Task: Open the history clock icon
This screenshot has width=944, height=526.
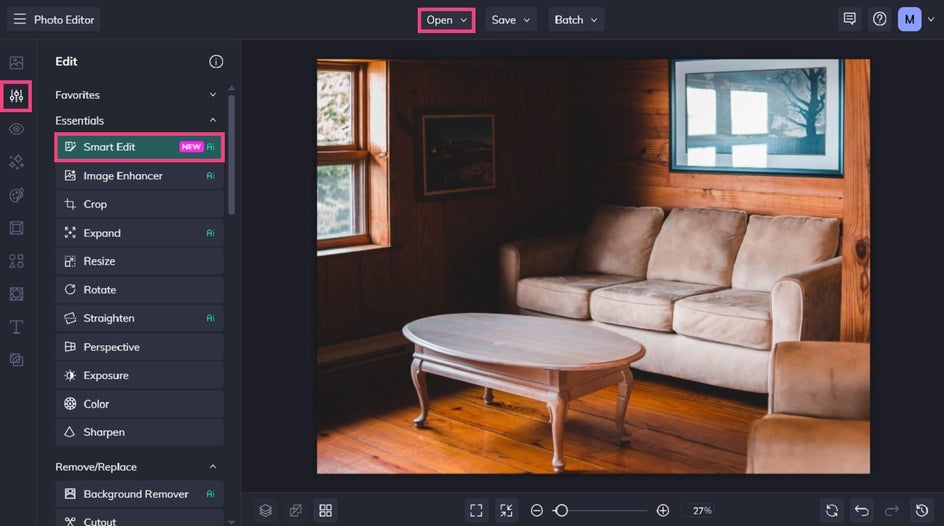Action: 922,510
